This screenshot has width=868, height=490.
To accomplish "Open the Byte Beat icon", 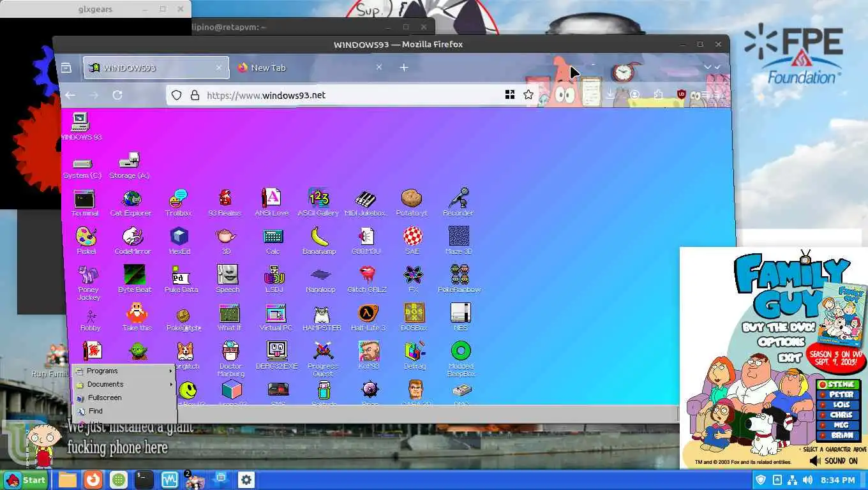I will 135,279.
